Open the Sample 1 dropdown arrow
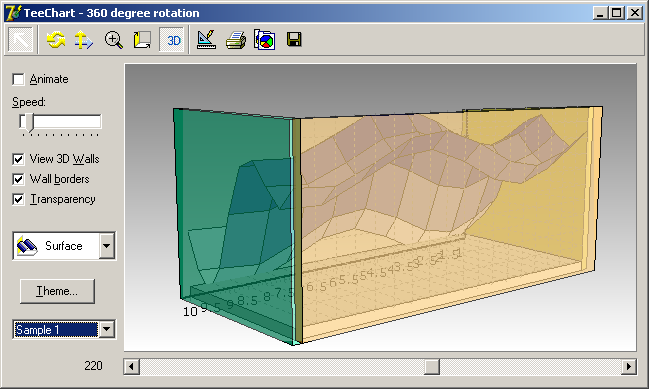The height and width of the screenshot is (389, 649). pyautogui.click(x=107, y=329)
